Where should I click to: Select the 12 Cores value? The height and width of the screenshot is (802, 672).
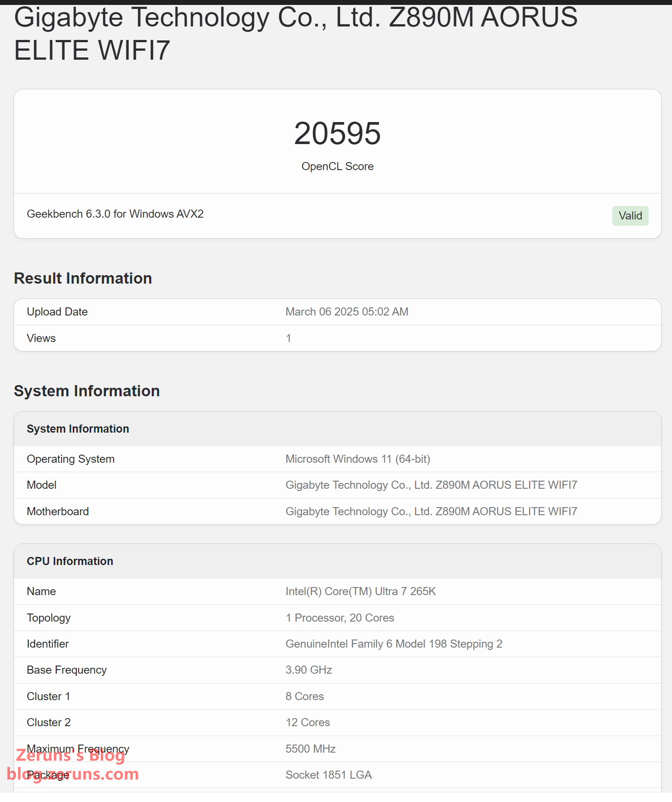tap(308, 723)
